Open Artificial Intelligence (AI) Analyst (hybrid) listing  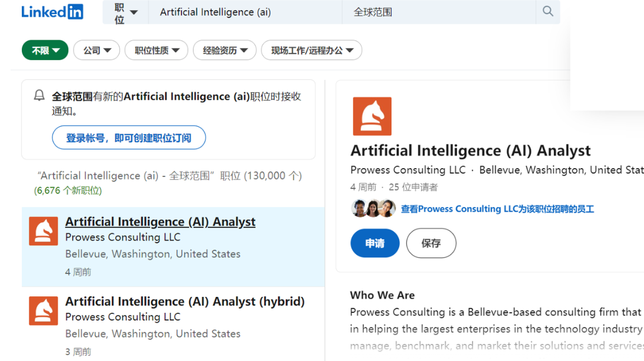(185, 301)
